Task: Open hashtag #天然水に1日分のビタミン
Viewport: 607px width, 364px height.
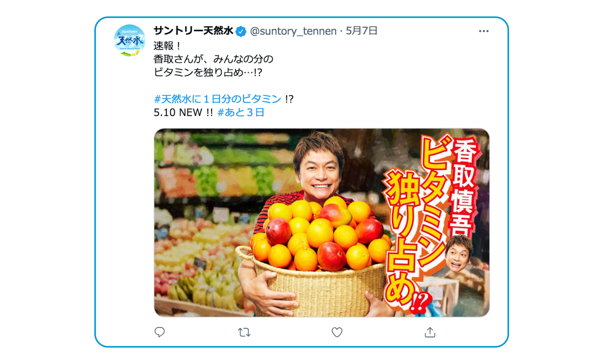Action: 217,99
